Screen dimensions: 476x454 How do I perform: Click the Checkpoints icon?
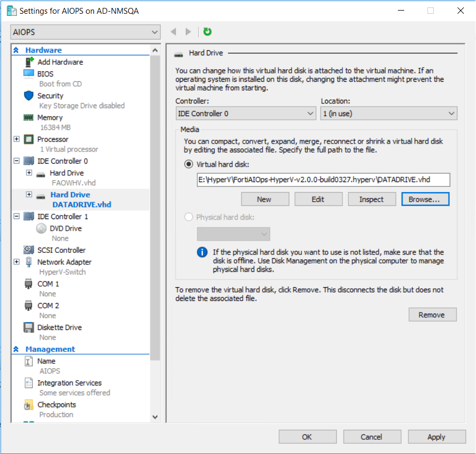(x=28, y=405)
